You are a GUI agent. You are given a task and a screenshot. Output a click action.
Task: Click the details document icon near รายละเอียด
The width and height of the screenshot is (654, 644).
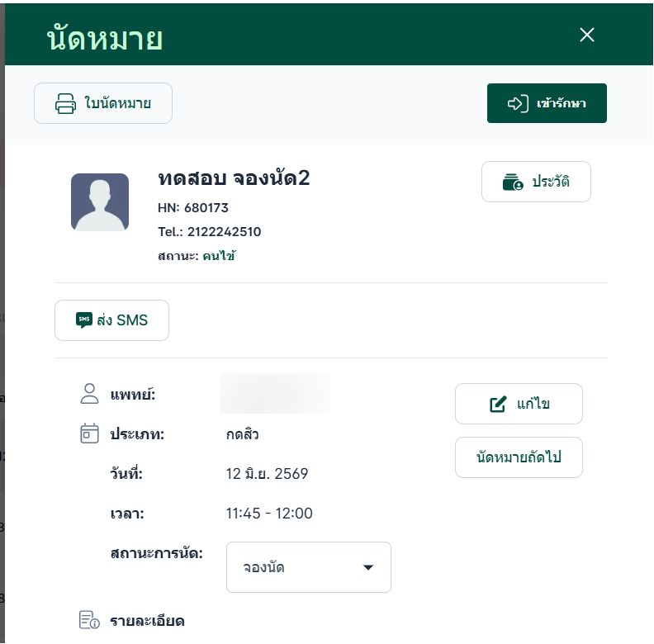pyautogui.click(x=89, y=620)
